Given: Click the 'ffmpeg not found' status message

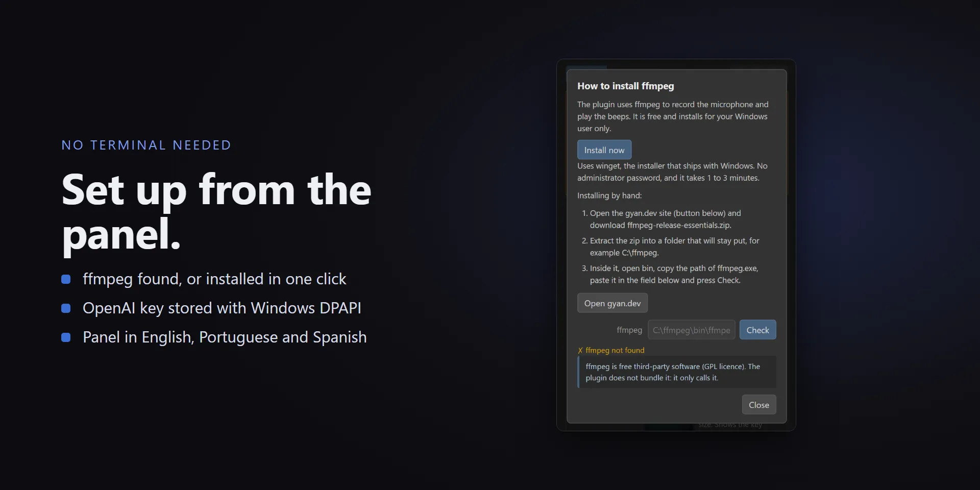Looking at the screenshot, I should tap(611, 350).
